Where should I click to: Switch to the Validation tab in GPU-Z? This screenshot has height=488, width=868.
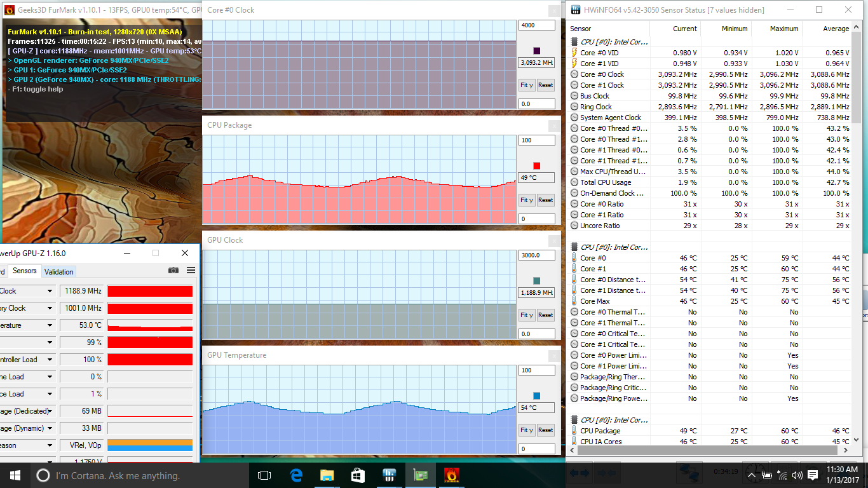(59, 271)
